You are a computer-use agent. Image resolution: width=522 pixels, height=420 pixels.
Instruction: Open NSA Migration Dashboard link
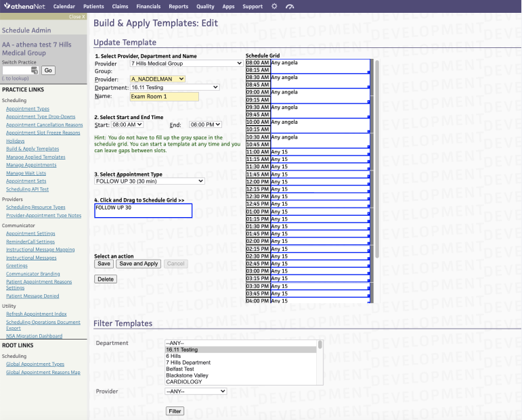[34, 336]
